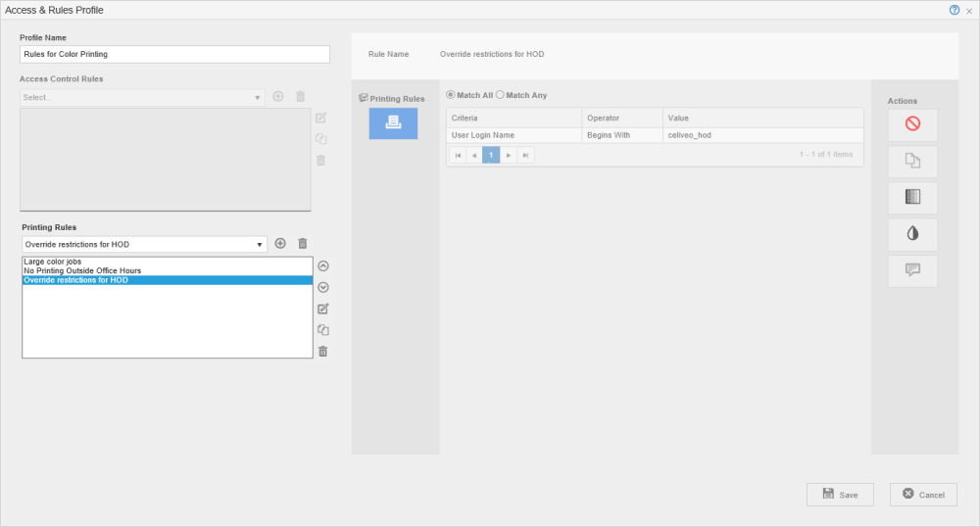Click delete icon beside Access Control Rules list
The width and height of the screenshot is (980, 527).
321,161
